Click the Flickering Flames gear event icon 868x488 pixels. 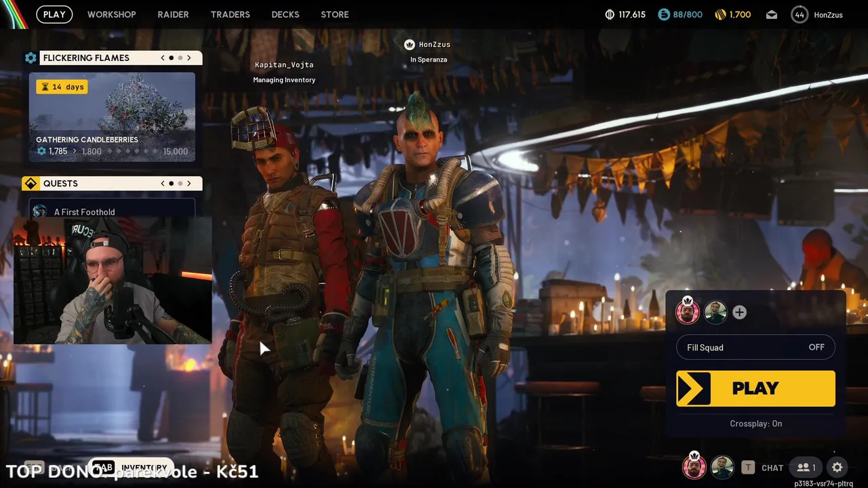[31, 58]
